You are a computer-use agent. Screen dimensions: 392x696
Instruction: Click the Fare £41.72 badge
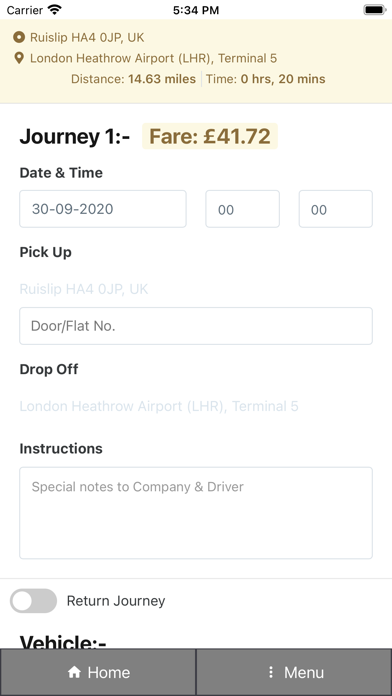tap(210, 136)
